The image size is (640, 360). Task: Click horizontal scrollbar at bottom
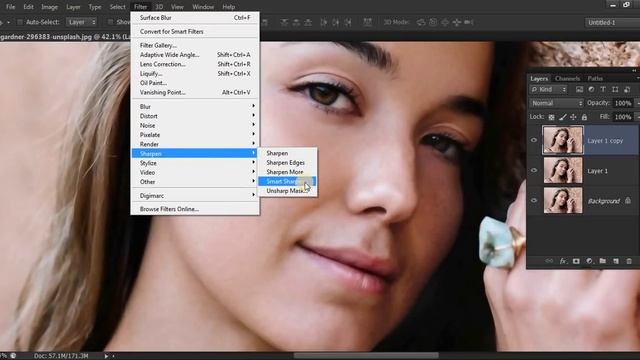tap(366, 356)
